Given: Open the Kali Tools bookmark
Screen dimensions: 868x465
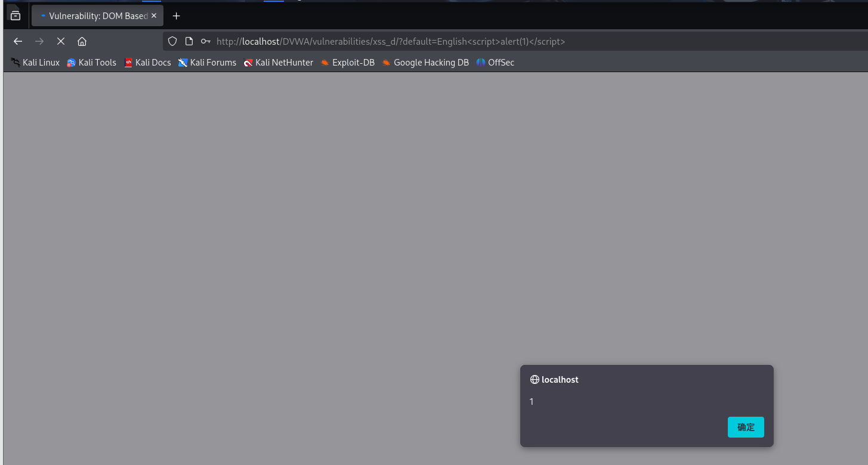Looking at the screenshot, I should (x=91, y=63).
